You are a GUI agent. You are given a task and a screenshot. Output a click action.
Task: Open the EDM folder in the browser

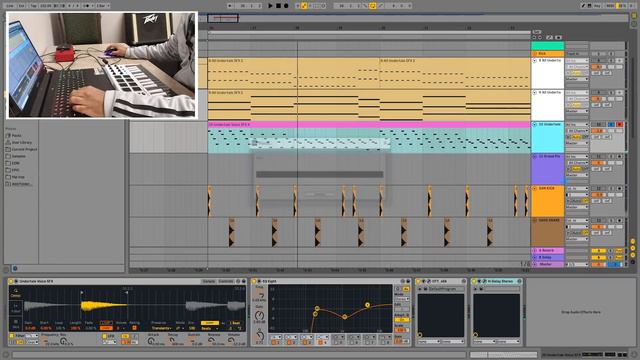16,163
